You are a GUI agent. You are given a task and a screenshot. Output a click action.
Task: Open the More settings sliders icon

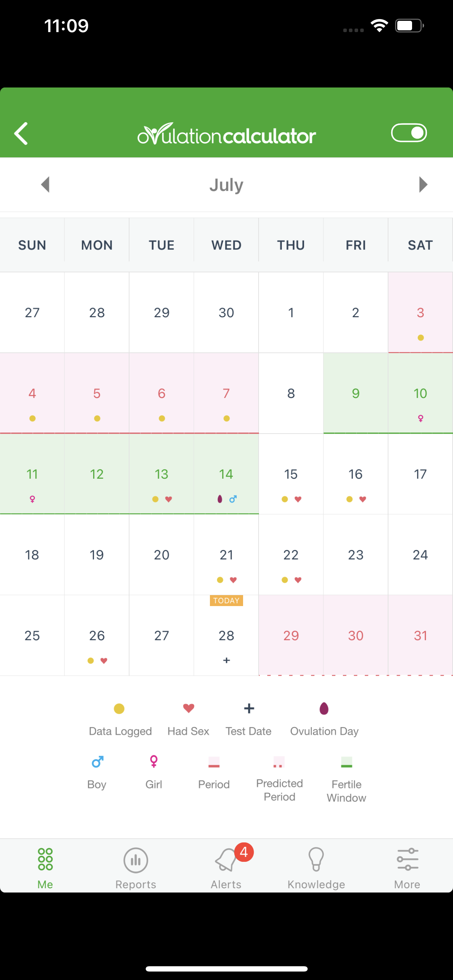[x=407, y=859]
